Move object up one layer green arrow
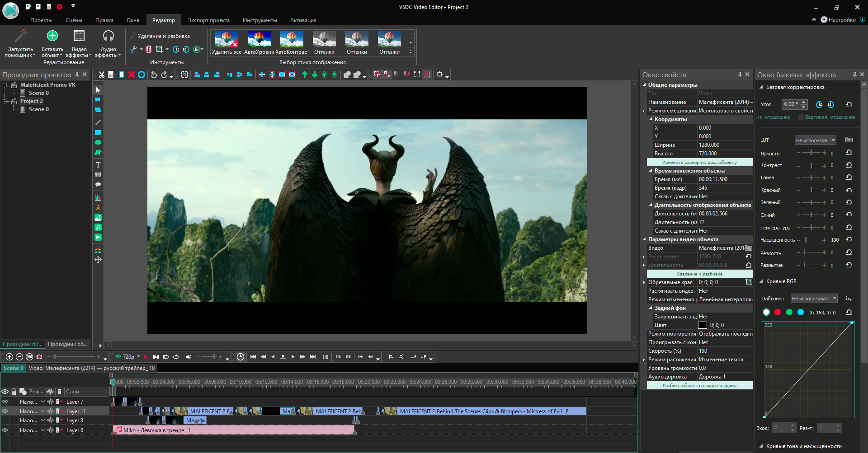The image size is (868, 453). [305, 75]
